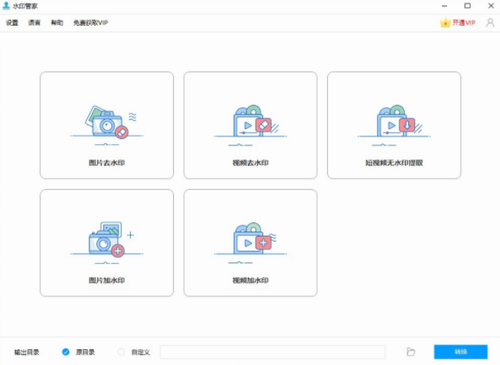Click the 免费获取VIP menu item
The height and width of the screenshot is (365, 500).
pos(90,23)
